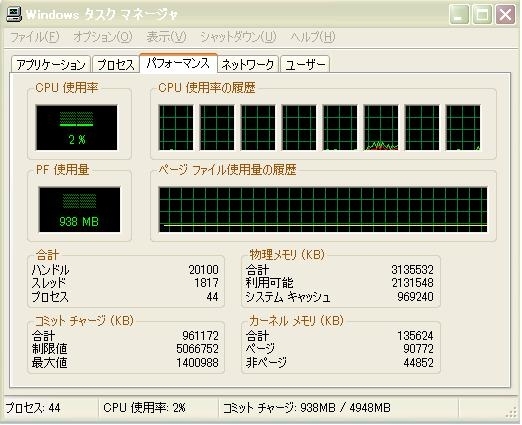This screenshot has height=425, width=522.
Task: Click the スレッド value 1817
Action: [x=206, y=283]
